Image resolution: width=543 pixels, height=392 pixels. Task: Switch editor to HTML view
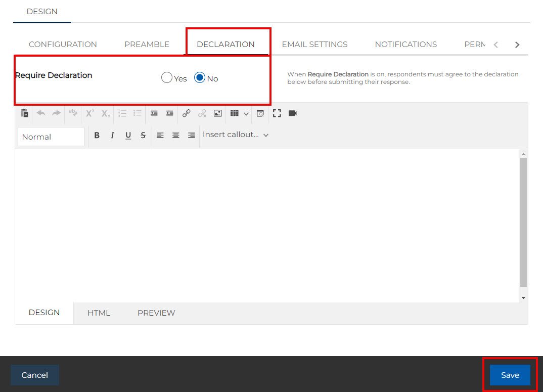coord(99,313)
